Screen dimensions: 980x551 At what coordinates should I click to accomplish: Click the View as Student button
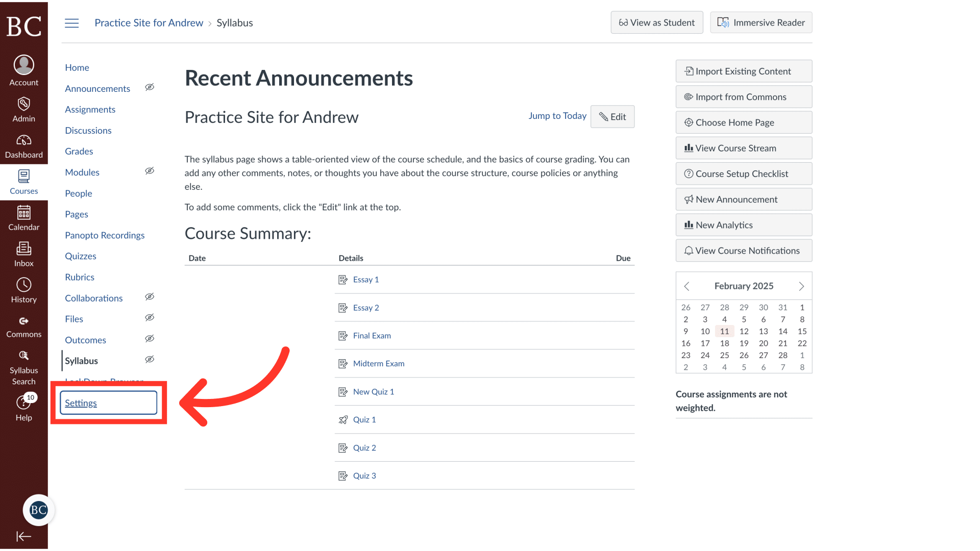[x=656, y=22]
